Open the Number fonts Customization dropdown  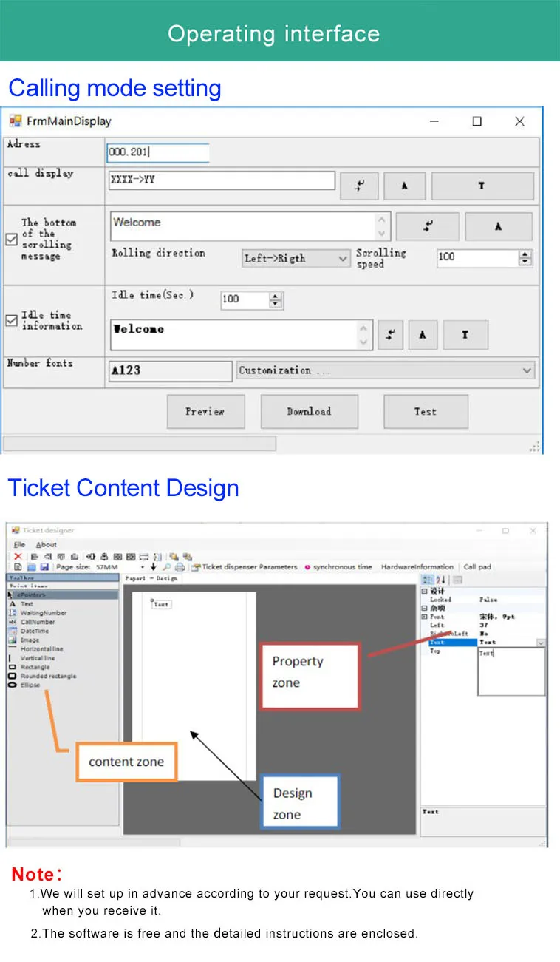point(385,370)
